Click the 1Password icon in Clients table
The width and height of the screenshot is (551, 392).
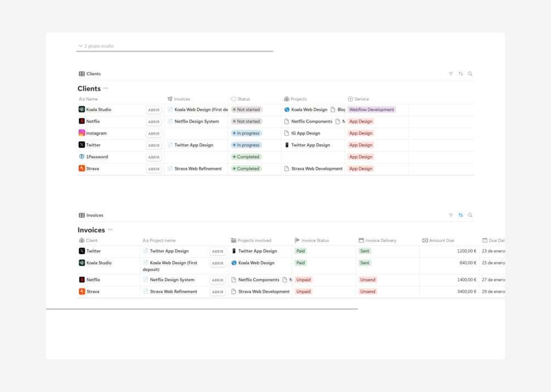pyautogui.click(x=82, y=157)
